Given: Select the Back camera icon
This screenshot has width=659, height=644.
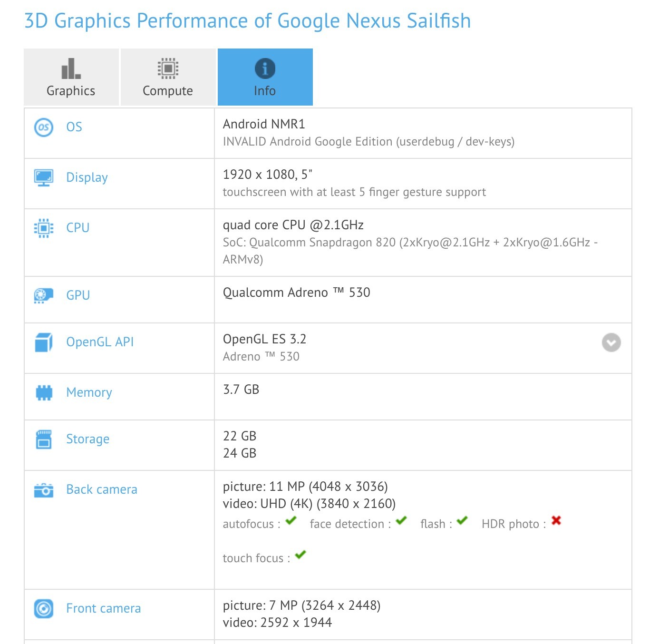Looking at the screenshot, I should pos(43,490).
